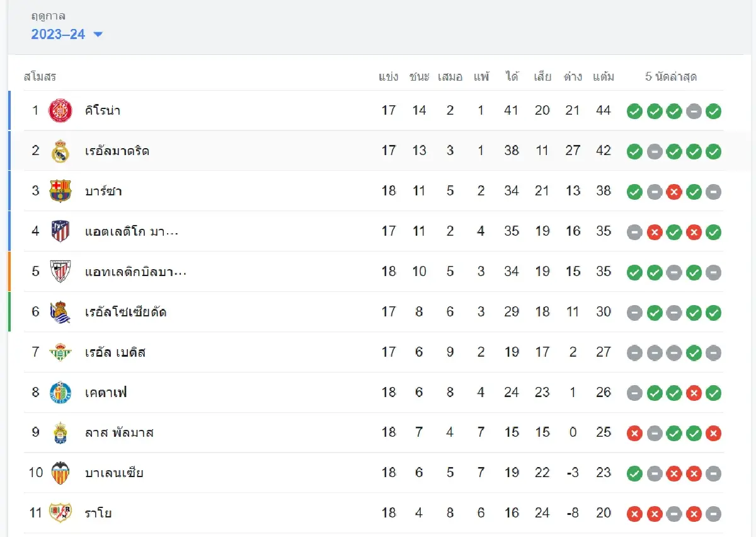This screenshot has height=537, width=756.
Task: Click the Real Madrid crest icon
Action: point(60,151)
